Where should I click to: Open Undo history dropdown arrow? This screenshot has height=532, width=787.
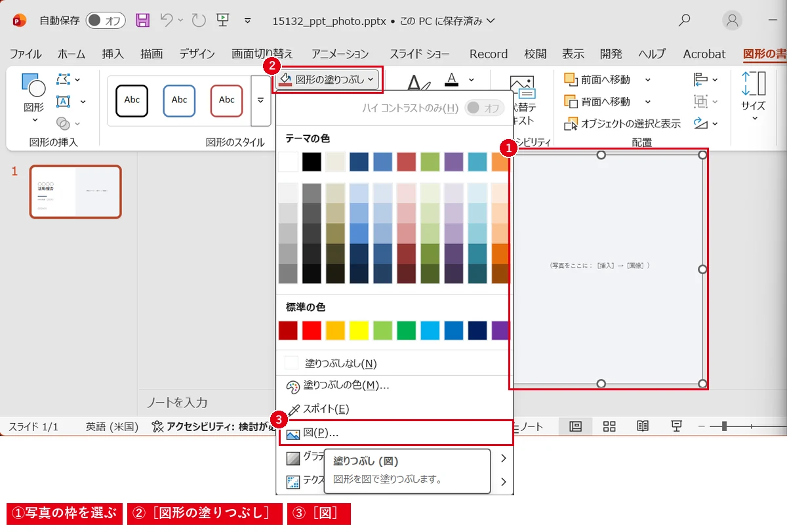click(x=180, y=21)
